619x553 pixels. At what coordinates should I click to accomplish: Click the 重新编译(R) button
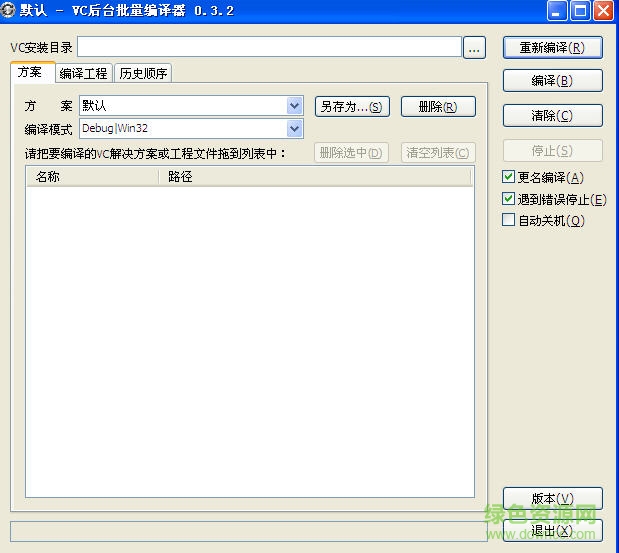click(553, 48)
